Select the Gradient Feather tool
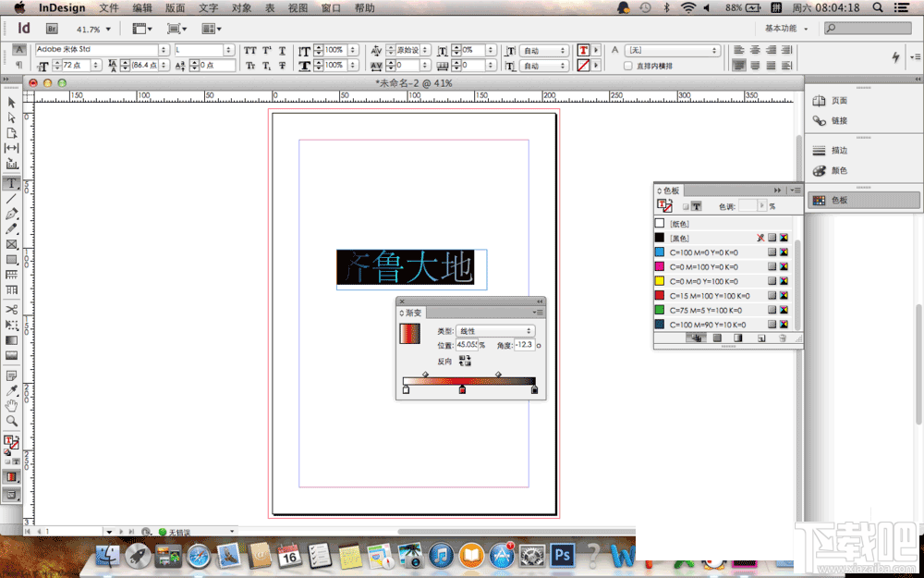 click(x=11, y=356)
